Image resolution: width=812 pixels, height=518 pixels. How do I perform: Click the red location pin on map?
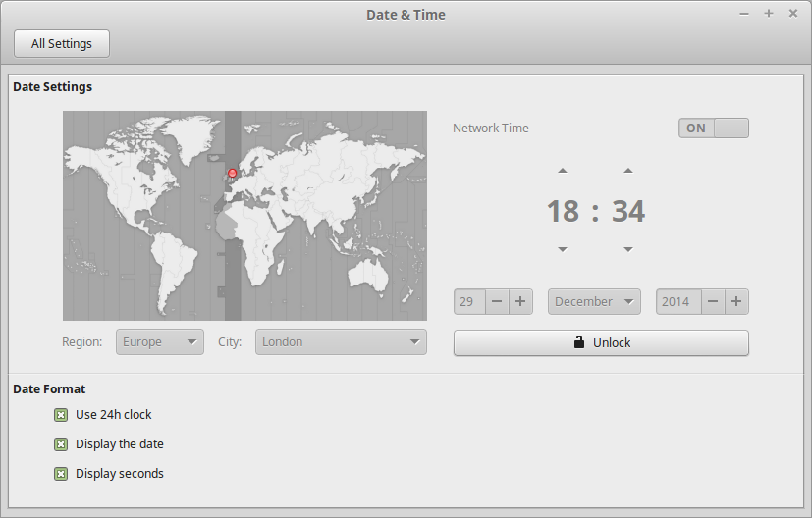tap(233, 174)
